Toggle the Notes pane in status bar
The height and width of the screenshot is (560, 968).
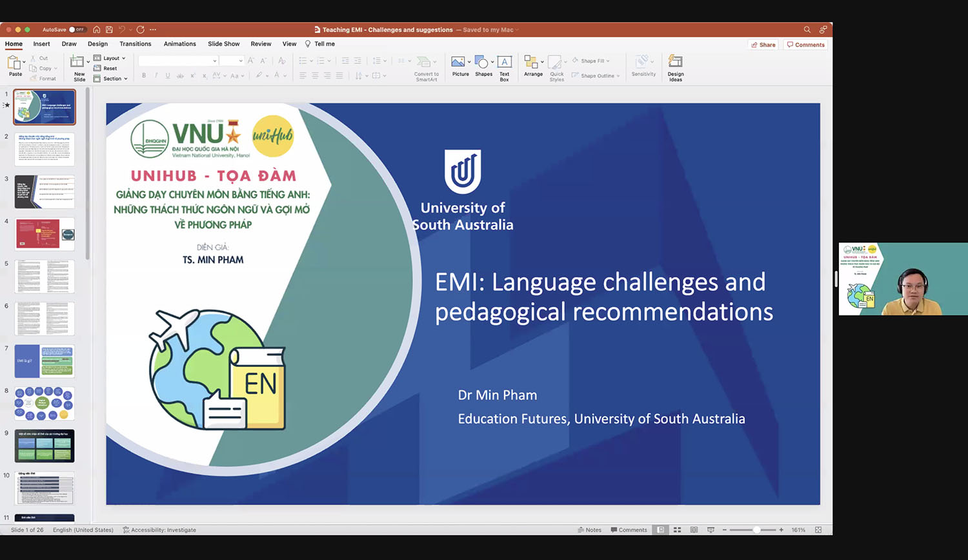[x=589, y=530]
